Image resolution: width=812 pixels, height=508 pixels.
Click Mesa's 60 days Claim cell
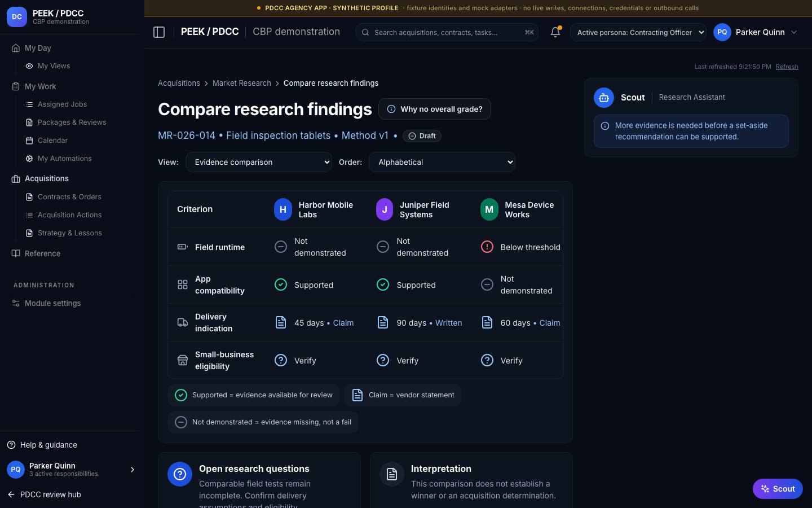(x=520, y=323)
